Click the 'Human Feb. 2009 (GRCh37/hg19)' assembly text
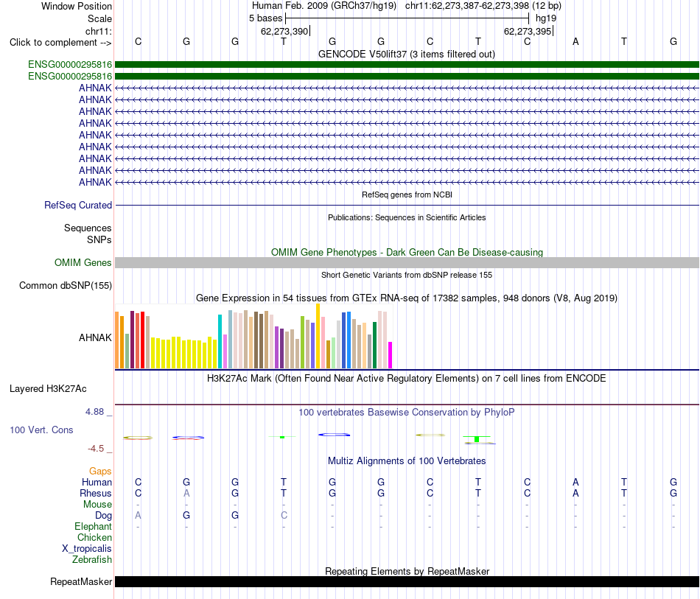The width and height of the screenshot is (700, 599). 324,6
